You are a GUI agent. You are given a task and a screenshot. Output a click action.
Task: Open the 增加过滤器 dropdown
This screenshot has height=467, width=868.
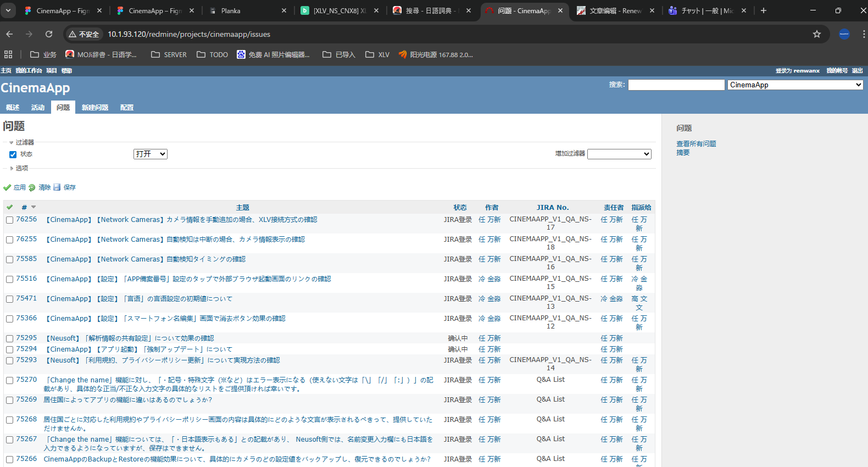click(x=619, y=154)
